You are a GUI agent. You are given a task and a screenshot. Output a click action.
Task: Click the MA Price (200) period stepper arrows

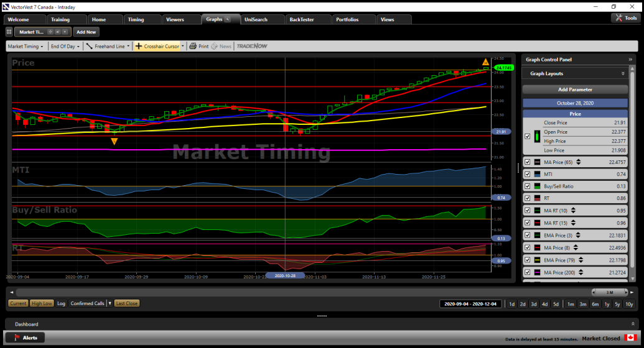click(581, 272)
